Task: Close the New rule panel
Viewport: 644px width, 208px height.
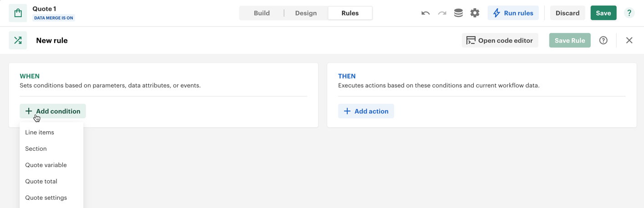Action: pyautogui.click(x=629, y=40)
